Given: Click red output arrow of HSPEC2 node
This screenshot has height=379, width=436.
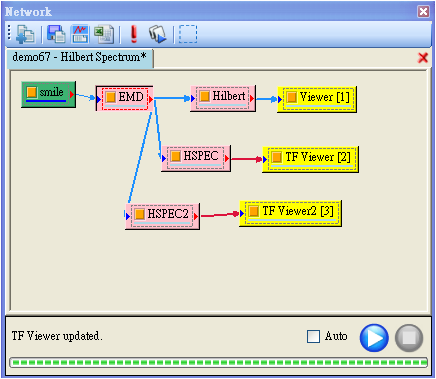Looking at the screenshot, I should coord(196,217).
